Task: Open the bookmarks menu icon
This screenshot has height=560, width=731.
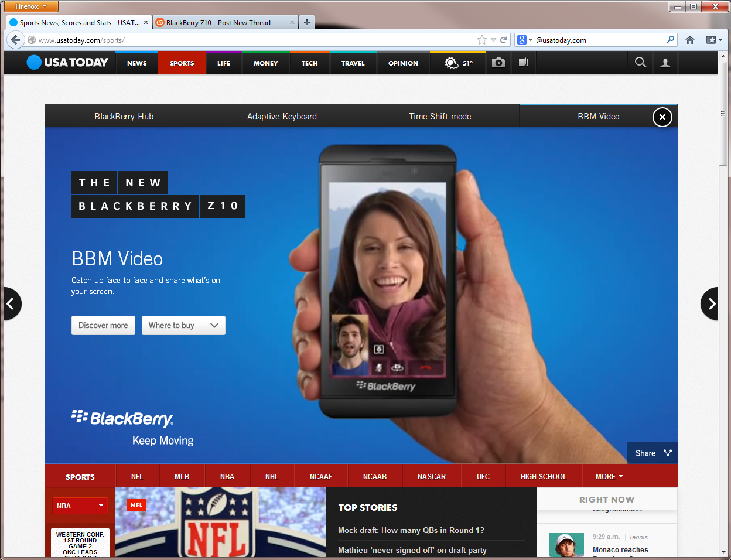Action: (x=714, y=40)
